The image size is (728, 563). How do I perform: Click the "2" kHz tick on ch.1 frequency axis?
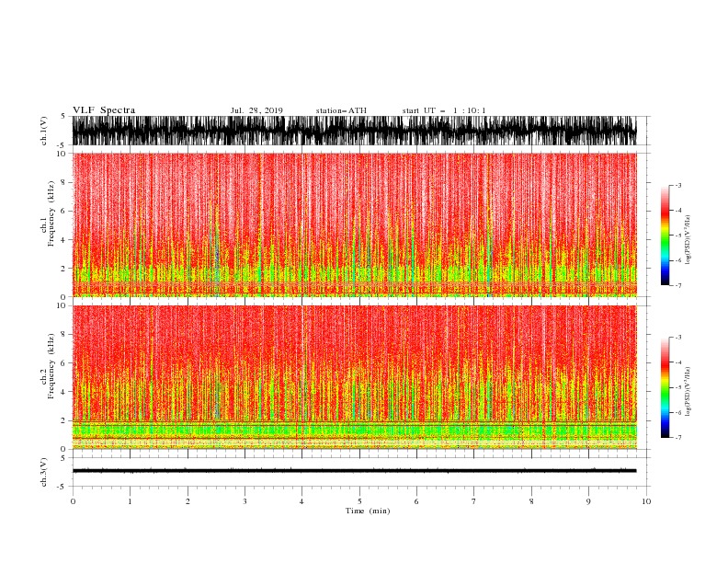[x=64, y=268]
